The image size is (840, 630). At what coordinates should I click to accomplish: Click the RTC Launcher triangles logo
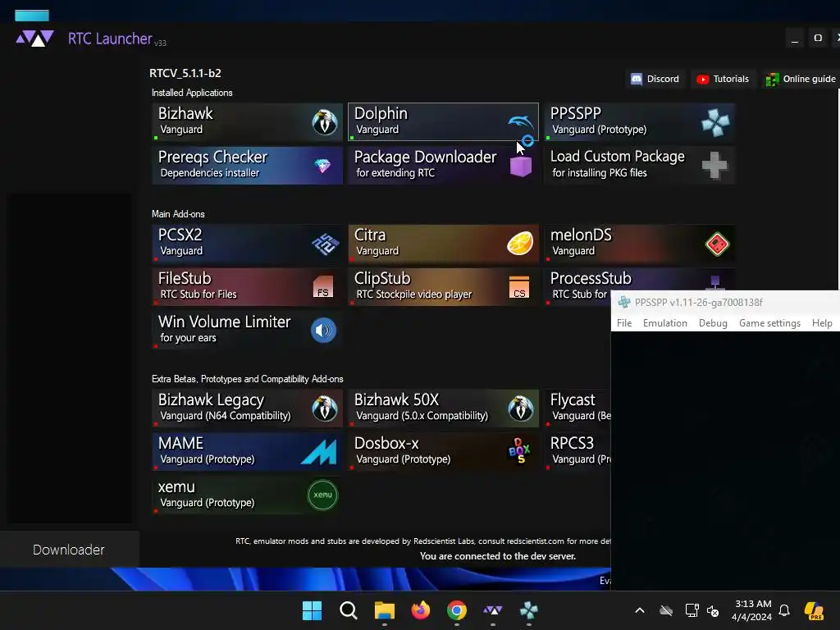click(34, 39)
